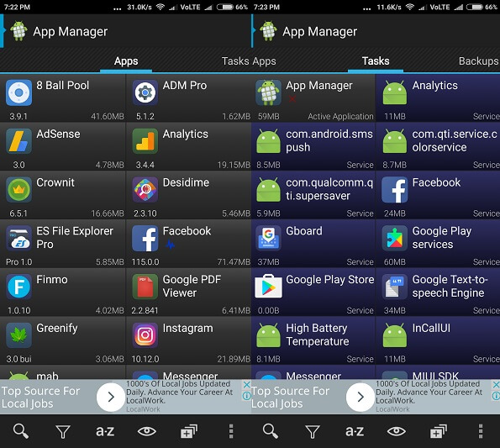Tap the red X under App Manager task
This screenshot has width=500, height=448.
tap(292, 99)
